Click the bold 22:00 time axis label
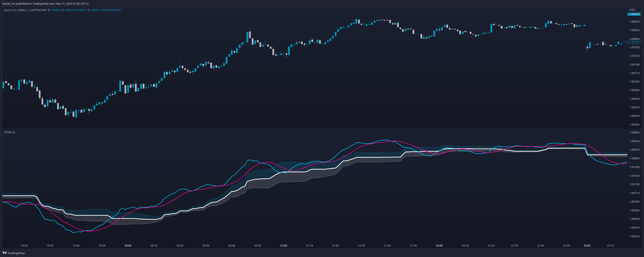This screenshot has height=257, width=644. click(439, 246)
